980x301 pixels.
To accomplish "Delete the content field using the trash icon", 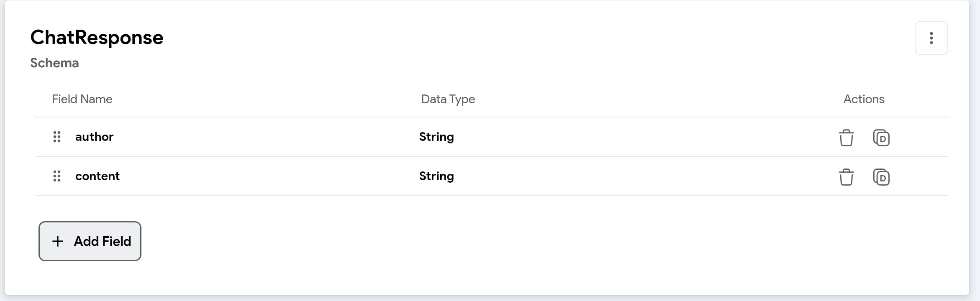I will pos(846,177).
